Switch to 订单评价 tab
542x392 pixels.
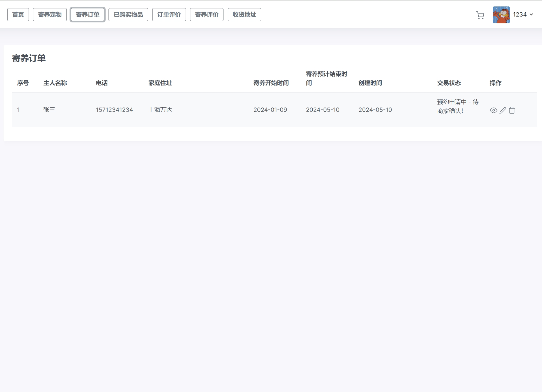pos(169,15)
